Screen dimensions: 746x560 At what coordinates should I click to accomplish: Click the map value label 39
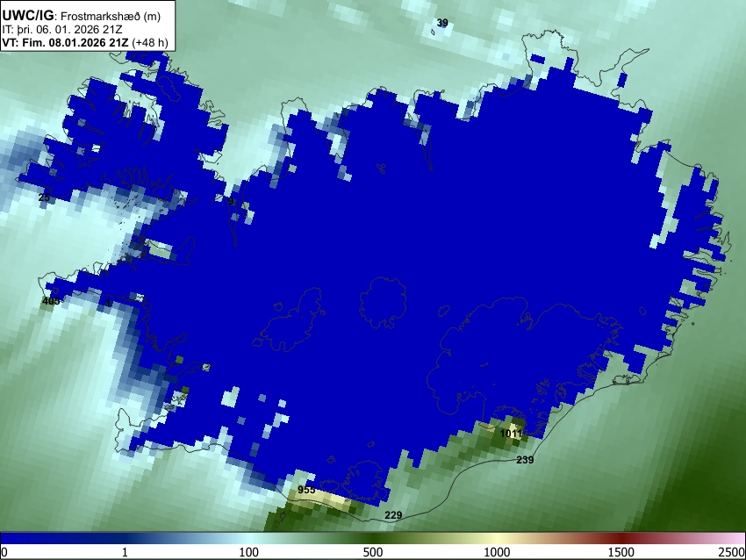(x=442, y=23)
